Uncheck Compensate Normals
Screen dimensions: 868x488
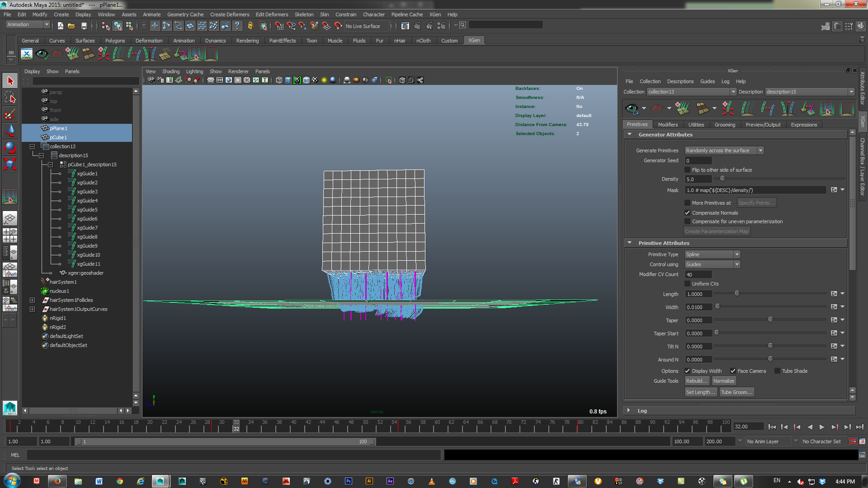(x=688, y=213)
